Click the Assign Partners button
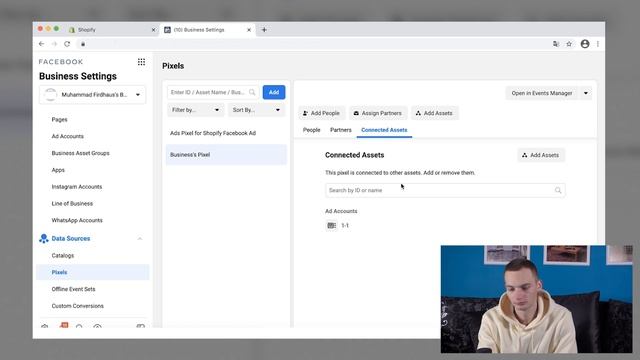The image size is (640, 360). tap(378, 113)
